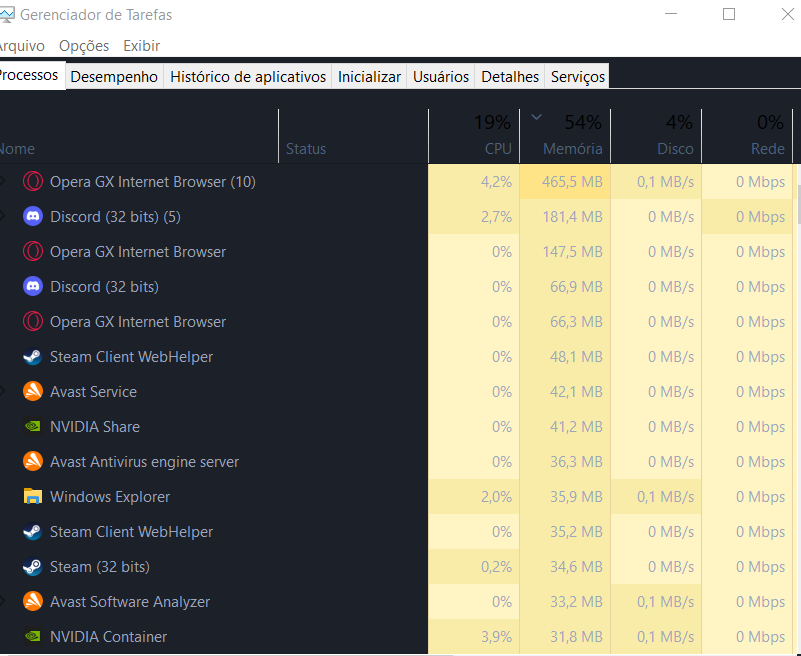Click the 31,8 MB memory cell
The image size is (801, 656).
tap(565, 637)
